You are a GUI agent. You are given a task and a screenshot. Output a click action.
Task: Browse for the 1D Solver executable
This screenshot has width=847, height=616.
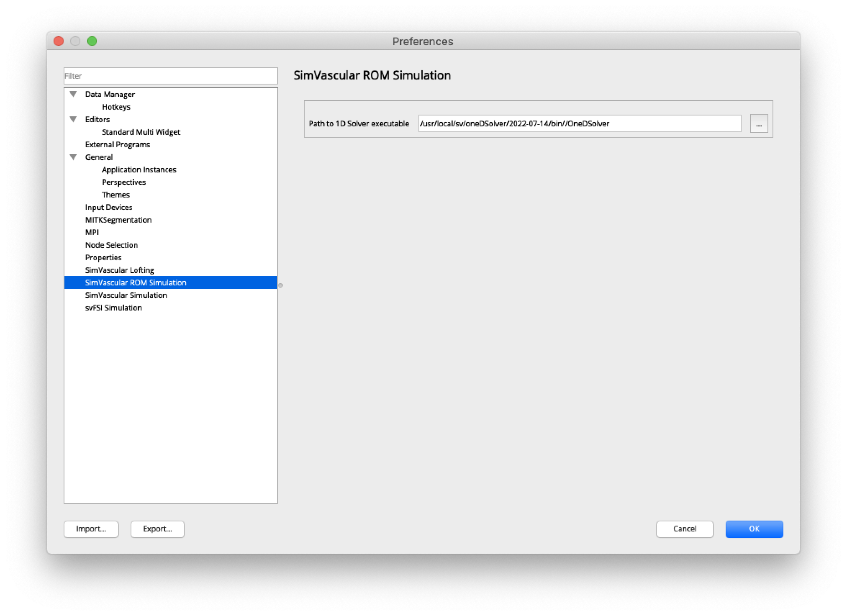[x=758, y=123]
